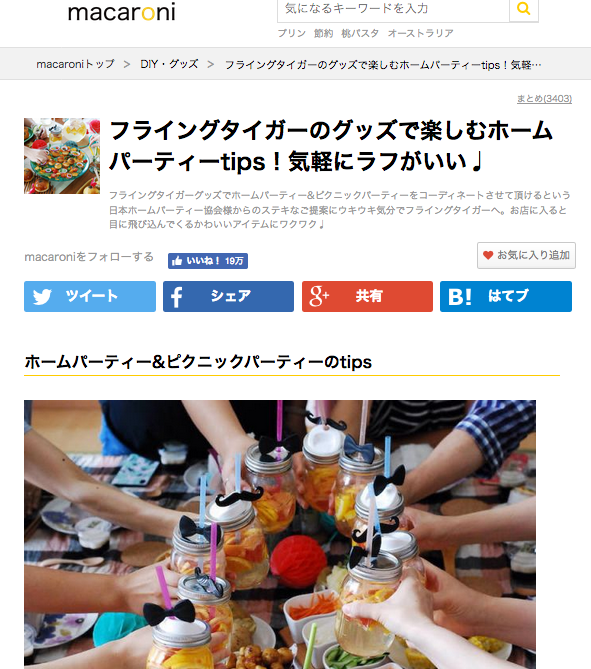591x669 pixels.
Task: Open the まとめ(3403) link
Action: (544, 99)
